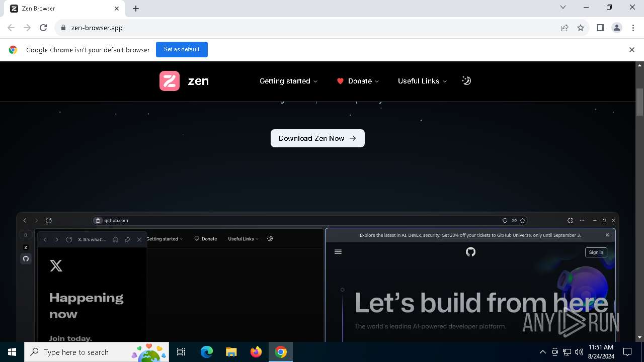Open the volume control icon

click(x=579, y=352)
